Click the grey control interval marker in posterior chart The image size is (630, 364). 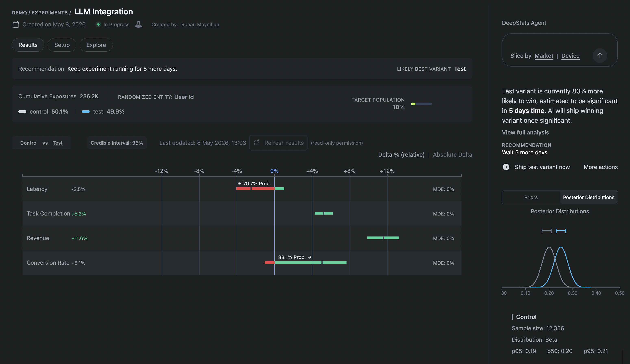tap(546, 231)
